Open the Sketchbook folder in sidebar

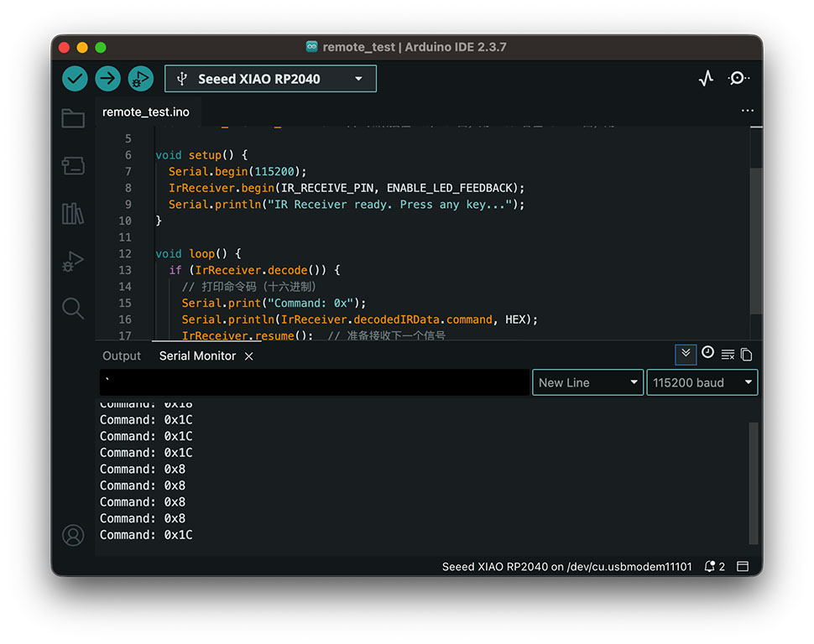[73, 118]
